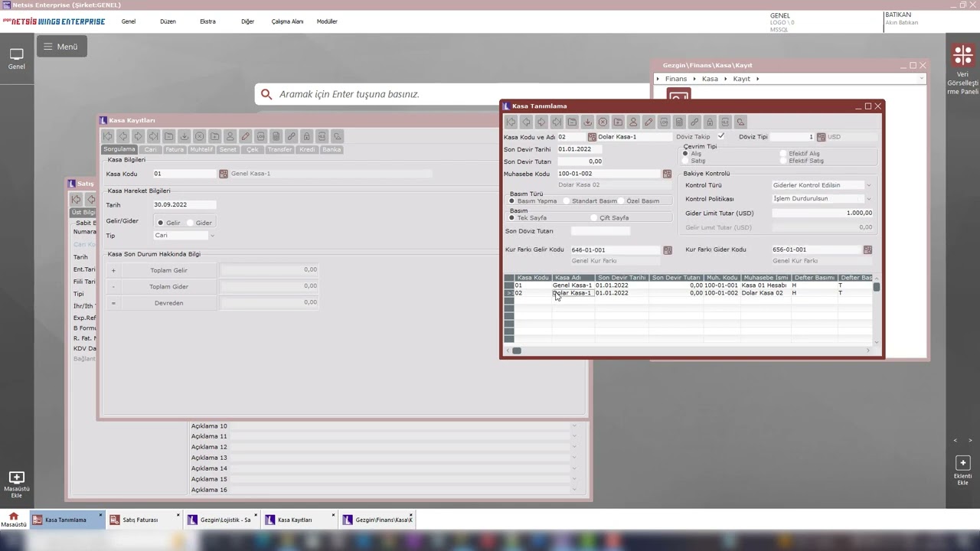Open Veri Görselleştirme Paneli icon
Image resolution: width=980 pixels, height=551 pixels.
click(x=962, y=55)
